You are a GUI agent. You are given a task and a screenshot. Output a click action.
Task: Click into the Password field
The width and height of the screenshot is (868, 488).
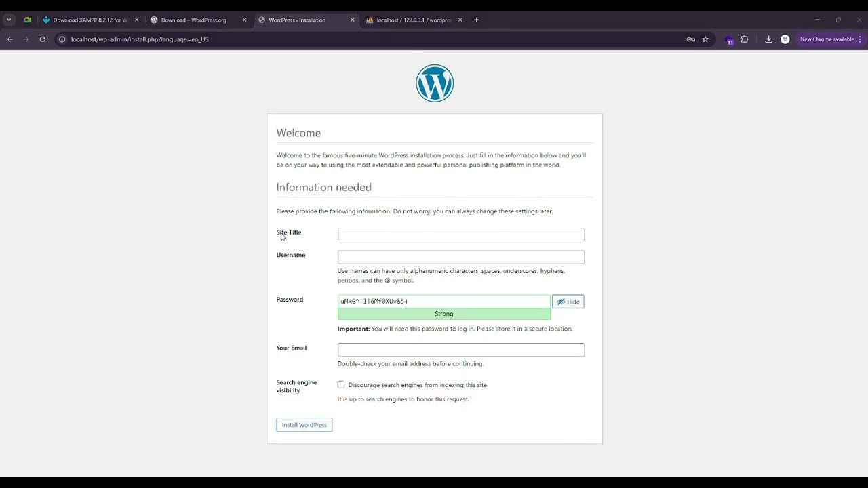click(x=444, y=302)
